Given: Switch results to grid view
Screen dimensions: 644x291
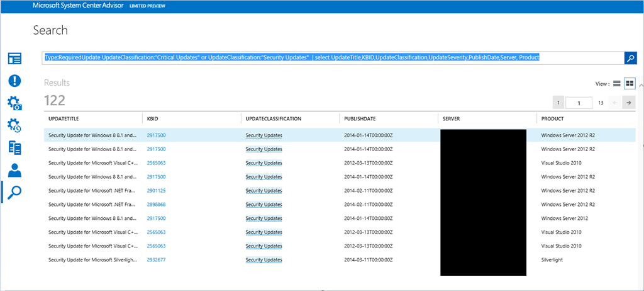Looking at the screenshot, I should tap(629, 84).
